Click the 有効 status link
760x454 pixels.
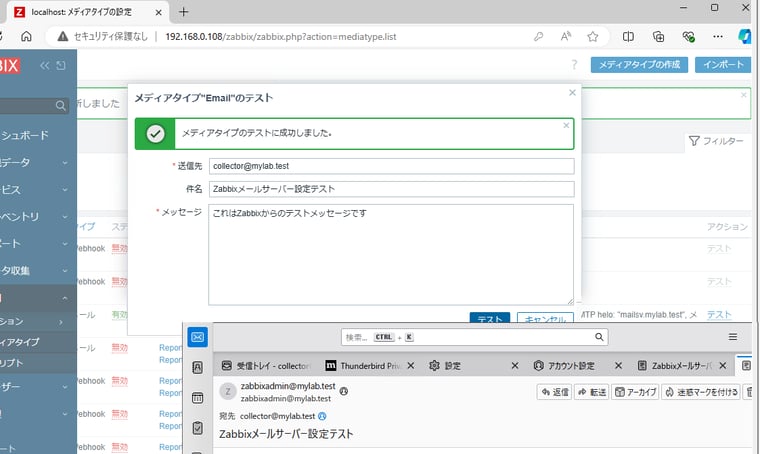119,314
